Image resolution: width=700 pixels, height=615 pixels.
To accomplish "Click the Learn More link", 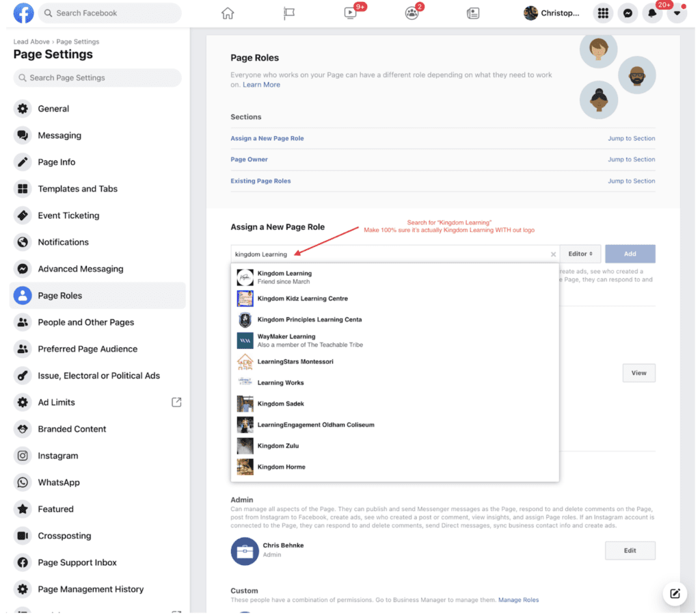I will point(261,85).
